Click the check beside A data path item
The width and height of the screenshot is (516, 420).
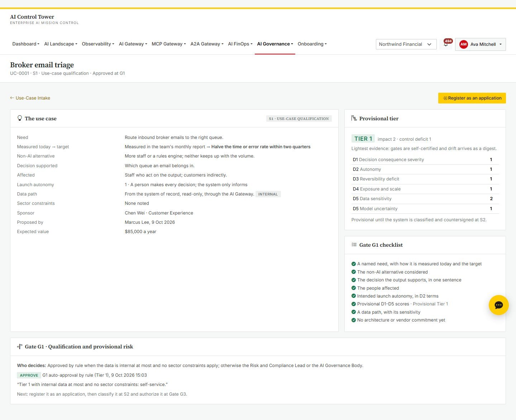click(x=354, y=312)
